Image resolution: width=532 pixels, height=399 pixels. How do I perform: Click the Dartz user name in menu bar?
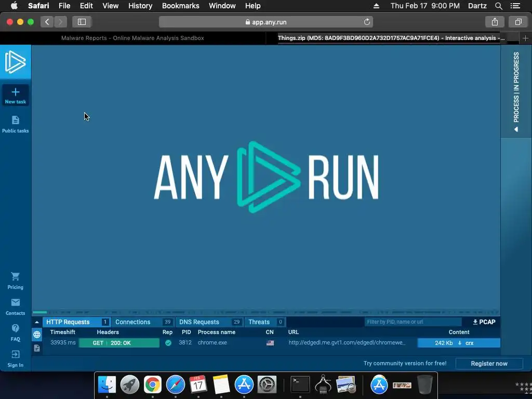click(477, 6)
